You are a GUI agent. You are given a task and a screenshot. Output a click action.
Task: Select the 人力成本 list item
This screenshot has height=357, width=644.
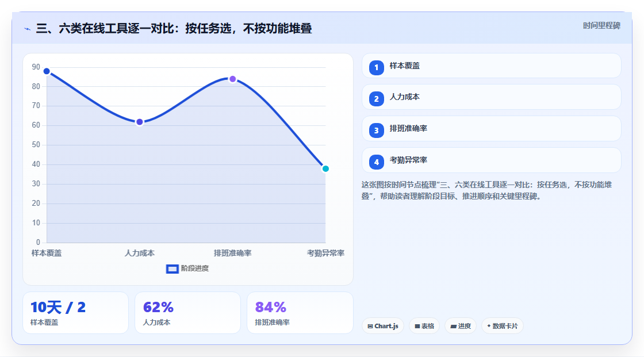click(x=491, y=97)
